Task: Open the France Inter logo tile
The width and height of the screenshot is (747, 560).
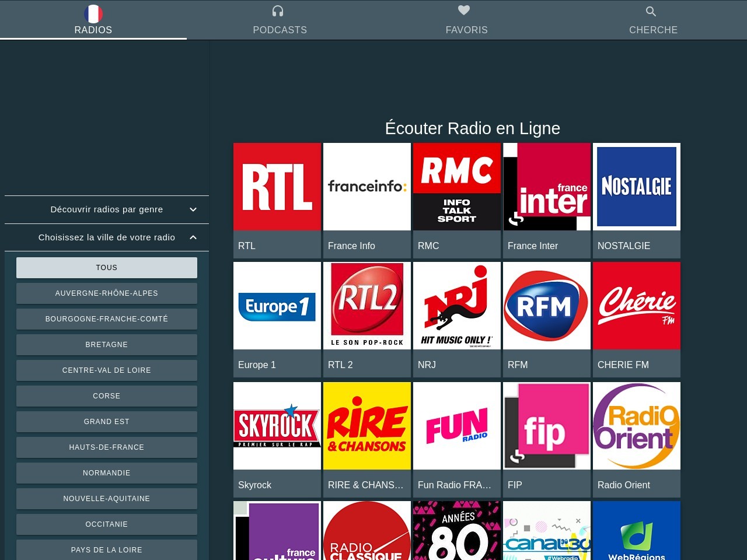Action: click(547, 187)
